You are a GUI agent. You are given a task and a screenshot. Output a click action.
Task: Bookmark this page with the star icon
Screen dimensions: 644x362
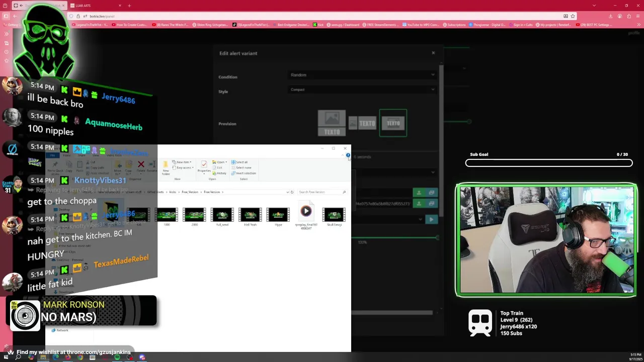coord(573,16)
